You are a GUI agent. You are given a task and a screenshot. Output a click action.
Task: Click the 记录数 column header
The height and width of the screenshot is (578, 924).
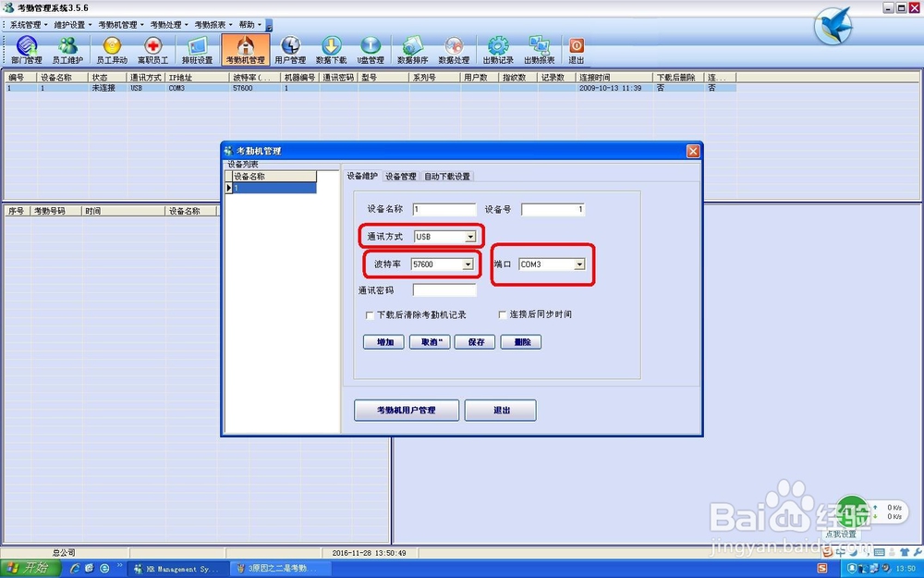(x=557, y=78)
